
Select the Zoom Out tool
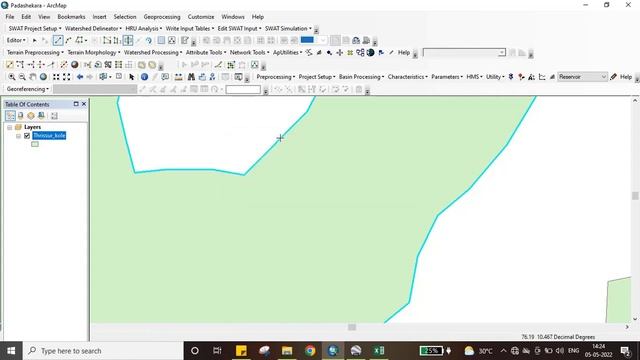22,77
